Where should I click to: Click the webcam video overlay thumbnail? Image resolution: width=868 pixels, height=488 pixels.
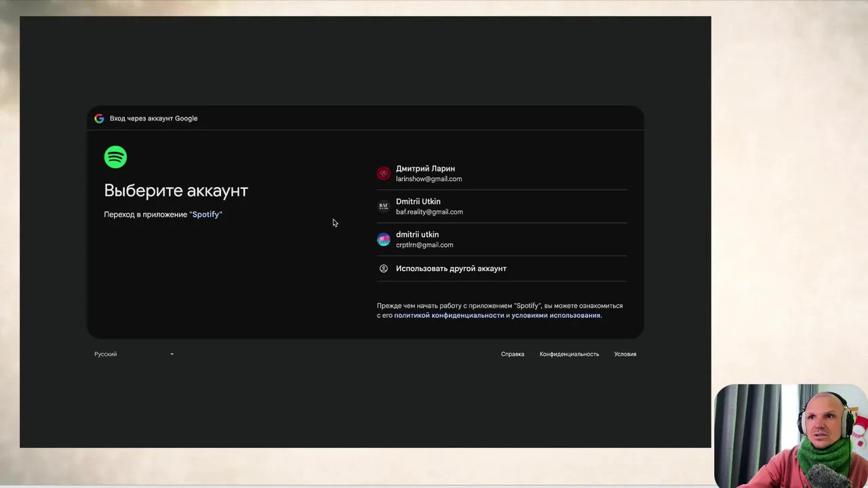(791, 435)
